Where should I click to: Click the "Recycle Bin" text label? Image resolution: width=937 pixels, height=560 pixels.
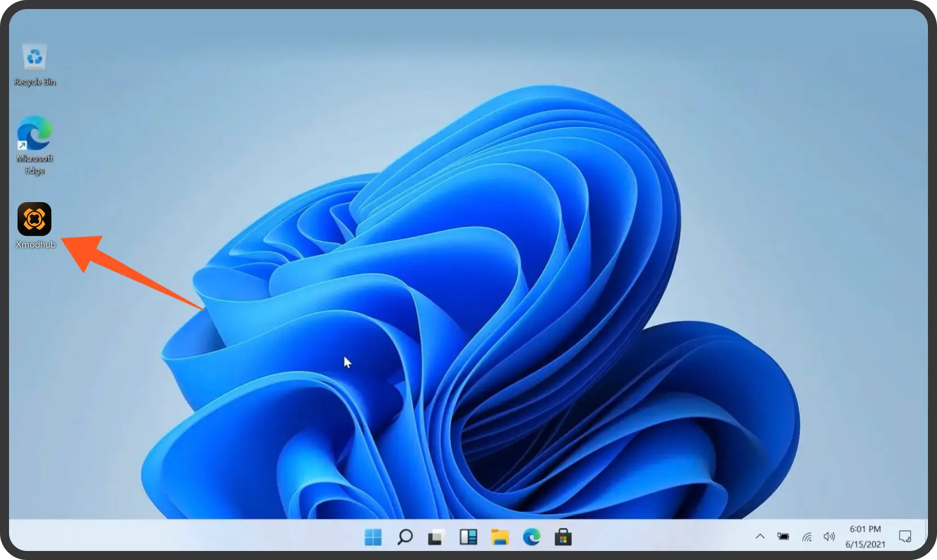pyautogui.click(x=35, y=82)
